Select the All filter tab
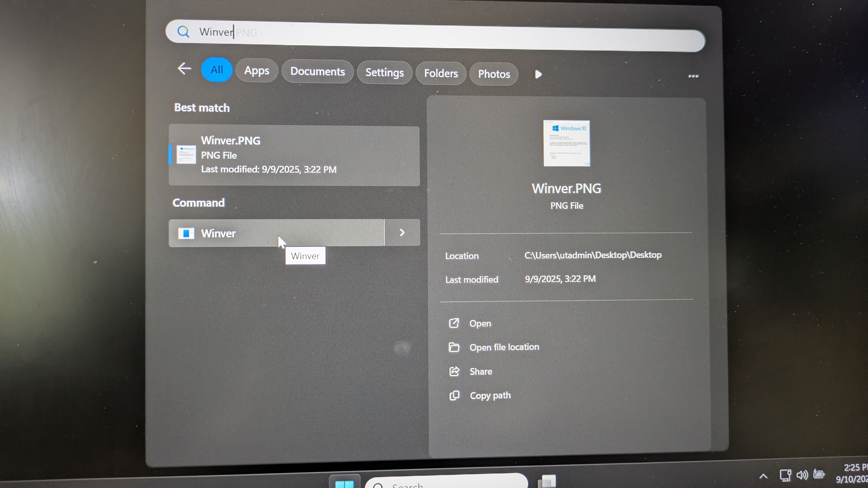 (x=217, y=70)
